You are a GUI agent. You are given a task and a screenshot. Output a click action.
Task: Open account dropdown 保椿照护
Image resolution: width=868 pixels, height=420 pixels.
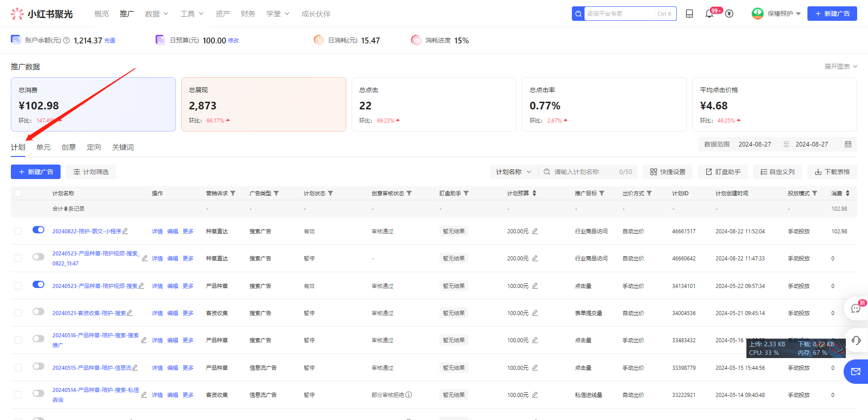[784, 14]
